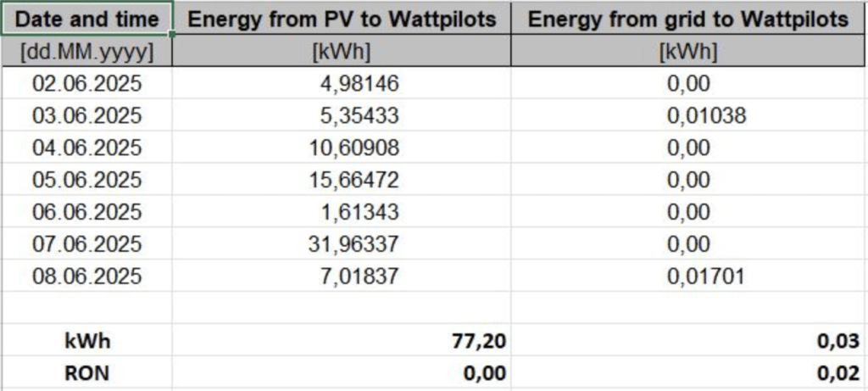Select the 02.06.2025 date cell

87,83
